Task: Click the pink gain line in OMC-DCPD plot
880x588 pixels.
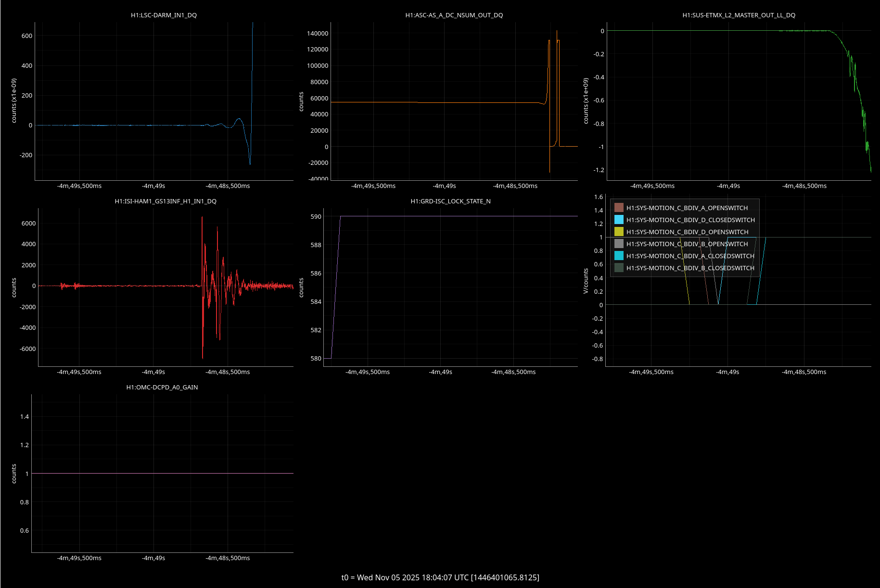Action: pyautogui.click(x=162, y=474)
